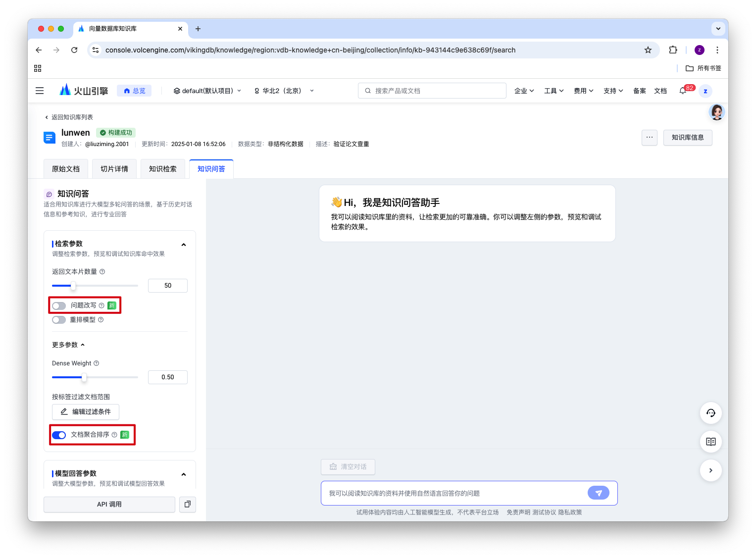The image size is (756, 558).
Task: Open the hamburger navigation menu
Action: [40, 91]
